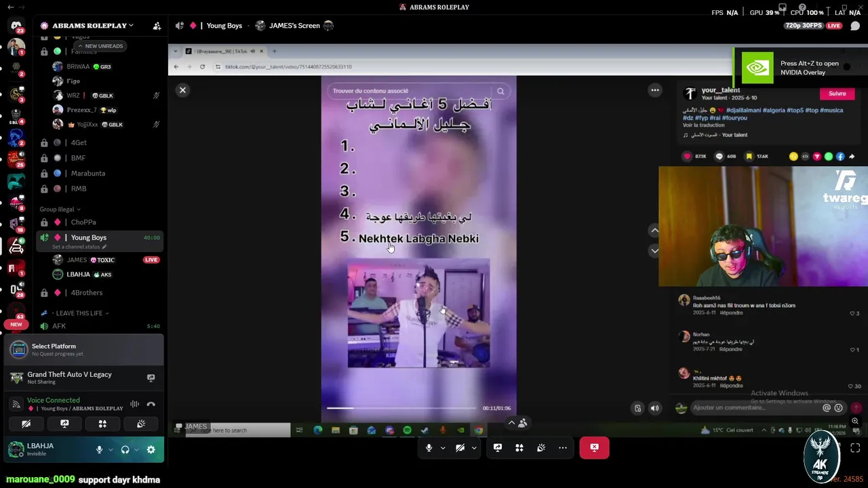Image resolution: width=868 pixels, height=488 pixels.
Task: Open activities launcher in voice panel
Action: point(102,424)
